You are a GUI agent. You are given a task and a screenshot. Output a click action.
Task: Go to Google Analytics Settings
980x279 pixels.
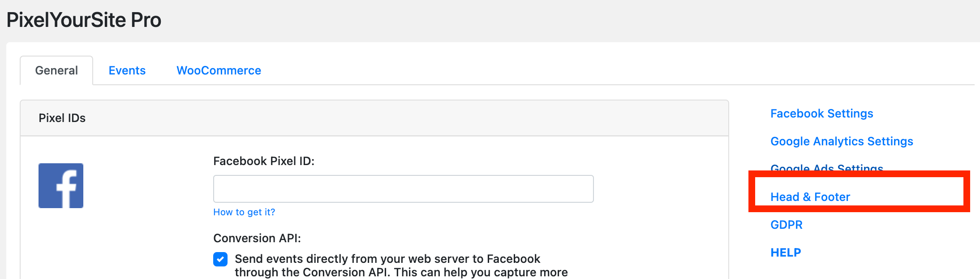click(842, 141)
